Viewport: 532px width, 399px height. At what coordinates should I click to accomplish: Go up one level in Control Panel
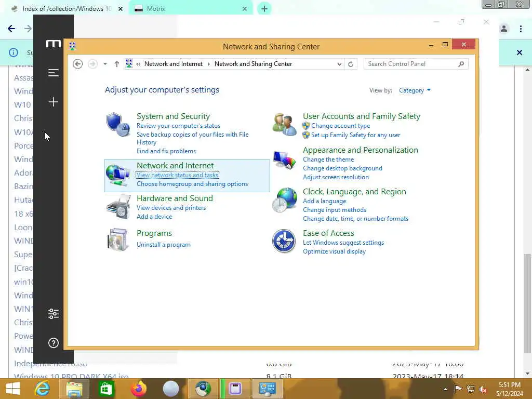(x=117, y=64)
